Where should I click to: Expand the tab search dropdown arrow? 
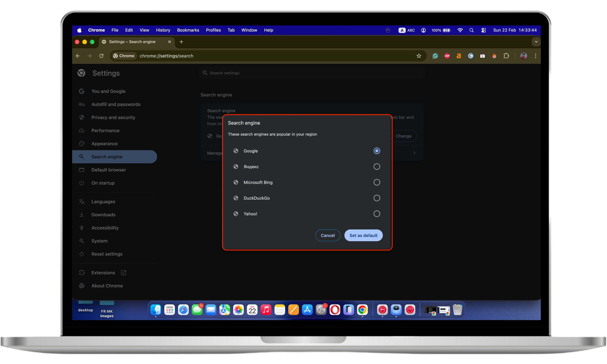click(536, 42)
